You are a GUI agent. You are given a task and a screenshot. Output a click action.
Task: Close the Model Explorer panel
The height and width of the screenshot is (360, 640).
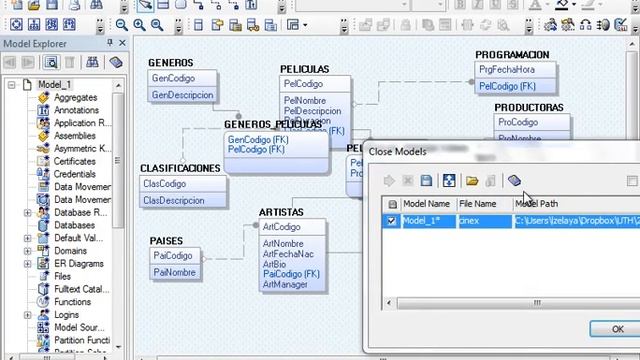pos(122,43)
